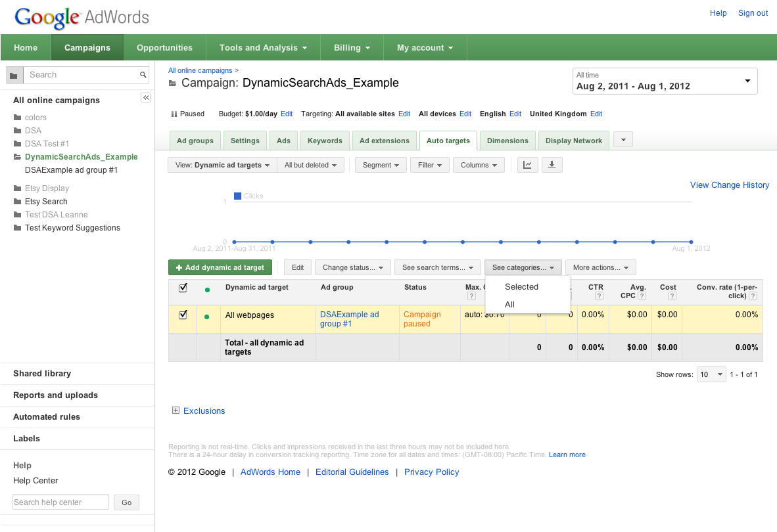The height and width of the screenshot is (532, 777).
Task: Toggle the graph display with the chart icon
Action: [x=527, y=165]
